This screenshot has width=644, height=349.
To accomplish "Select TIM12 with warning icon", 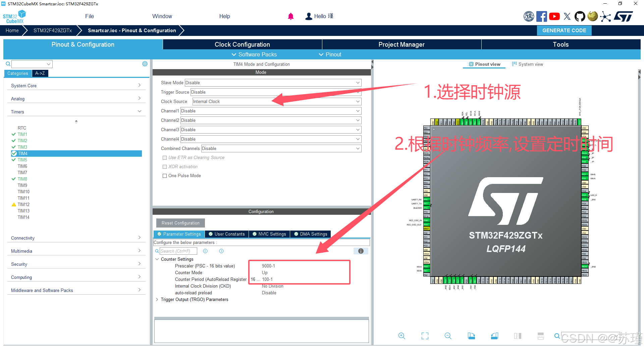I will click(x=23, y=204).
